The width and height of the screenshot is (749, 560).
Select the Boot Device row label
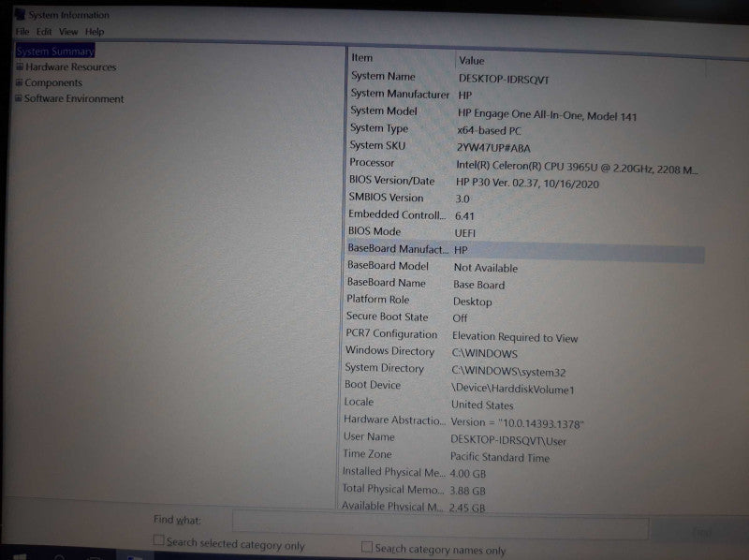click(372, 385)
